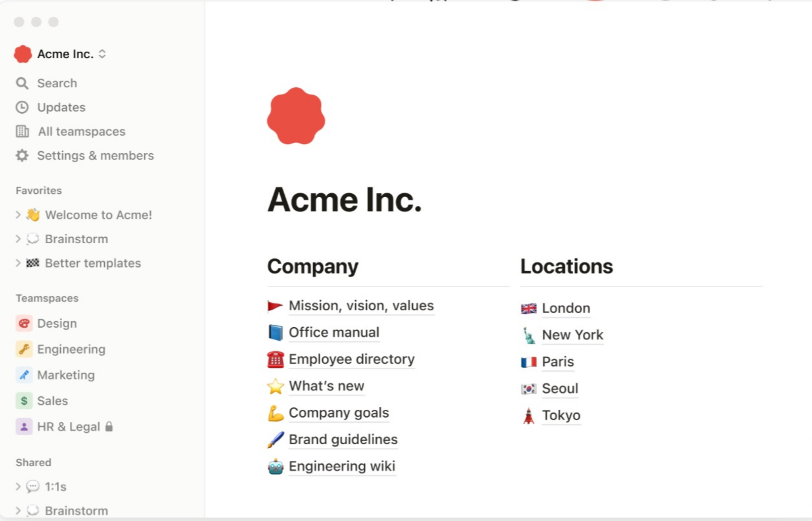This screenshot has height=521, width=812.
Task: Click the lock icon beside HR & Legal
Action: [109, 426]
